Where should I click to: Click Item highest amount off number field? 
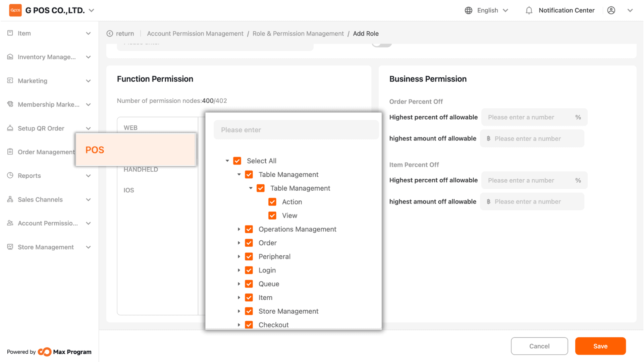532,201
